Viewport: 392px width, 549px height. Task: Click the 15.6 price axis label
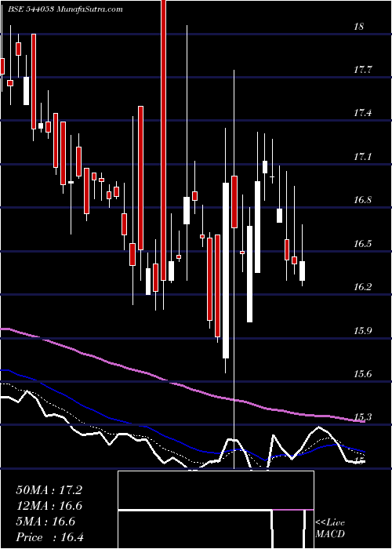click(362, 375)
